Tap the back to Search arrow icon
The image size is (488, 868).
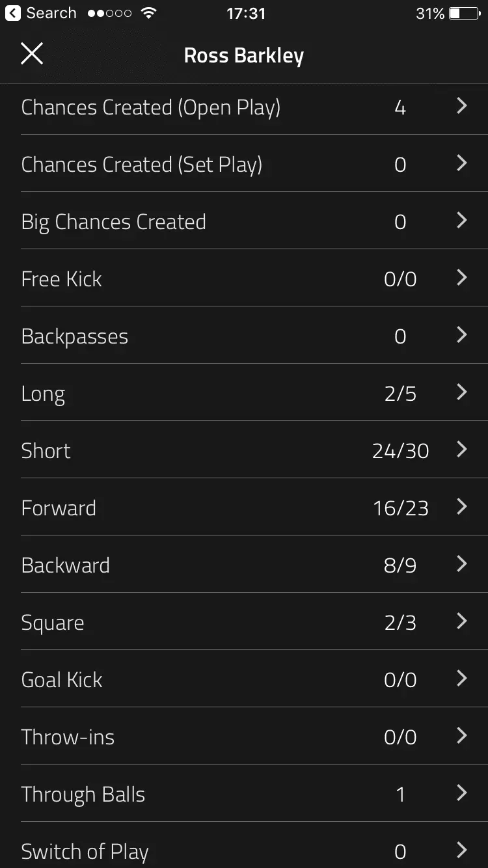[13, 13]
